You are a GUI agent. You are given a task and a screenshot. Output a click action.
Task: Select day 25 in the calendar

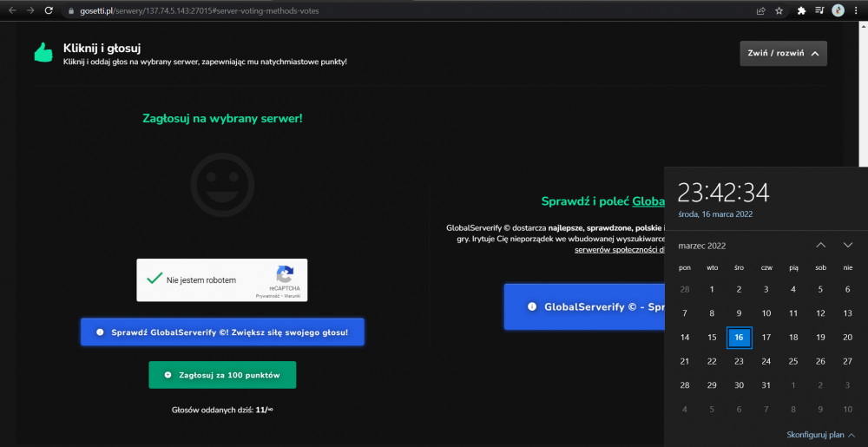click(793, 362)
